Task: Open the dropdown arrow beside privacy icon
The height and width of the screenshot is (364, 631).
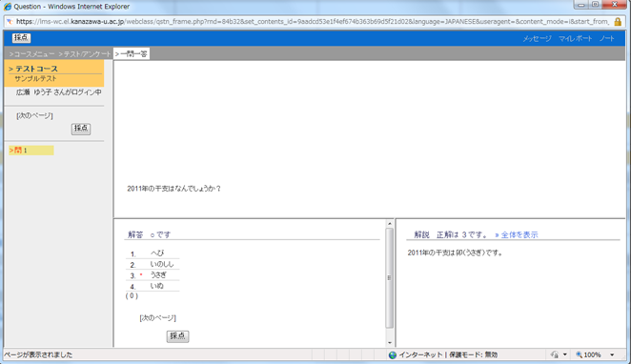Action: pyautogui.click(x=565, y=354)
